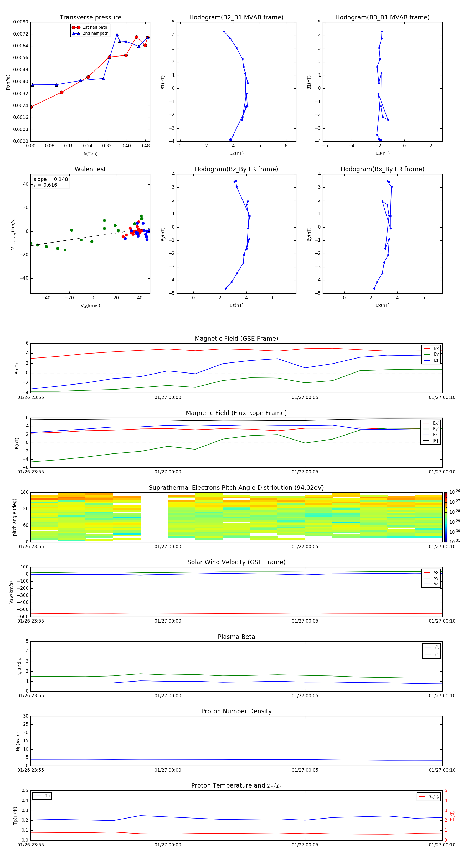
Task: Click 'Bz(nT)' axis label under FR hodogram
Action: 236,306
